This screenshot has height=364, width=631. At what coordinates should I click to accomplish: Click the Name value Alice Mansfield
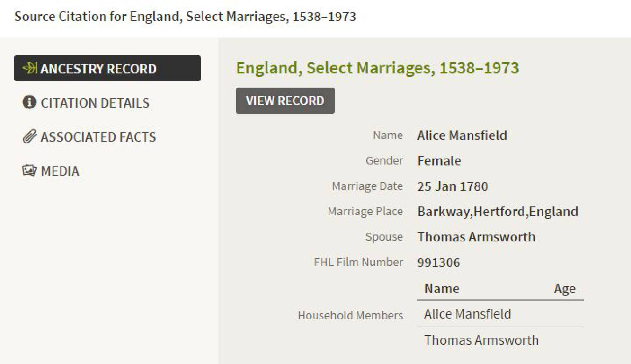pyautogui.click(x=462, y=136)
